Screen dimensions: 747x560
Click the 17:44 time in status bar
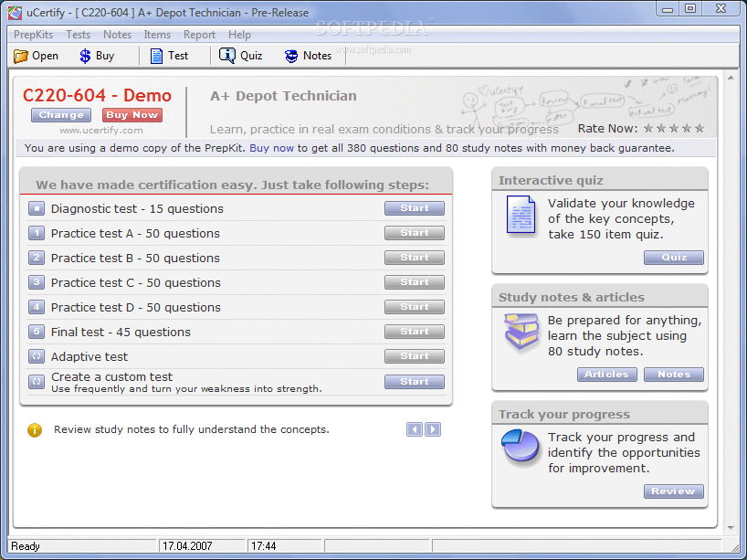264,546
